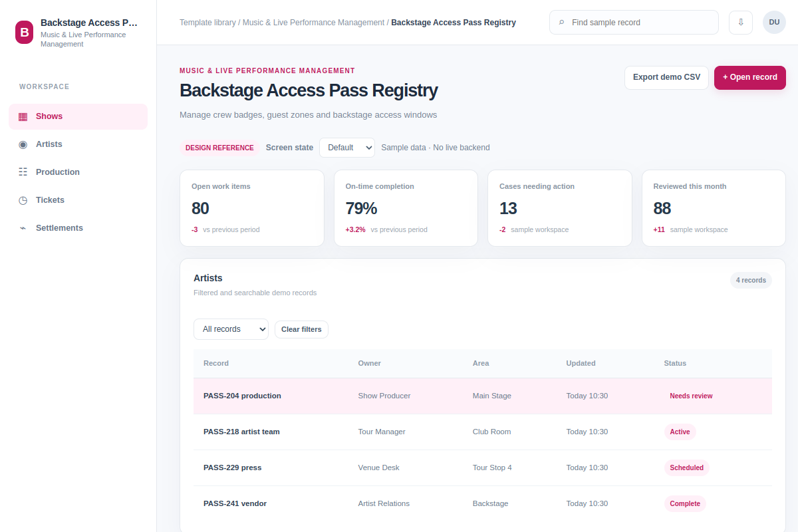Click the Club Room area cell
The height and width of the screenshot is (532, 798).
pos(492,432)
